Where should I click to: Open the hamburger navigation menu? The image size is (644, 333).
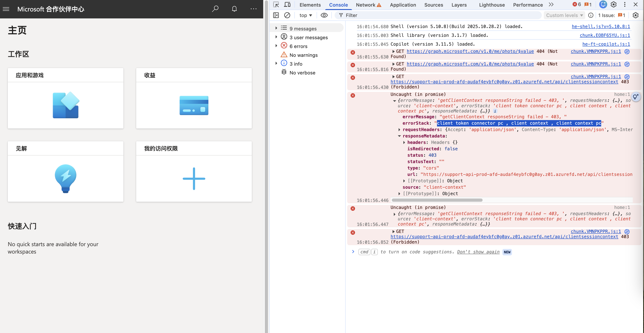[6, 9]
